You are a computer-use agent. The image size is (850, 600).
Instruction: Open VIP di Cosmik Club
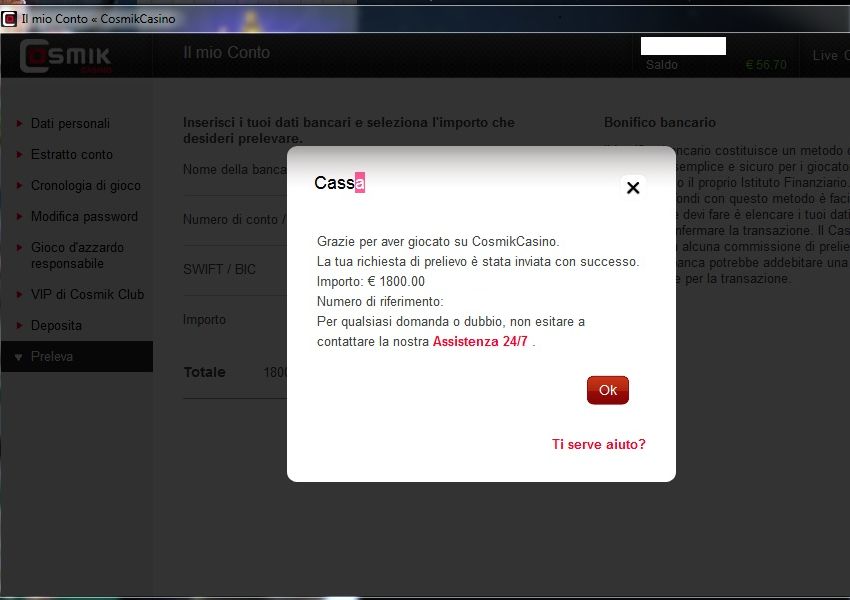click(87, 295)
